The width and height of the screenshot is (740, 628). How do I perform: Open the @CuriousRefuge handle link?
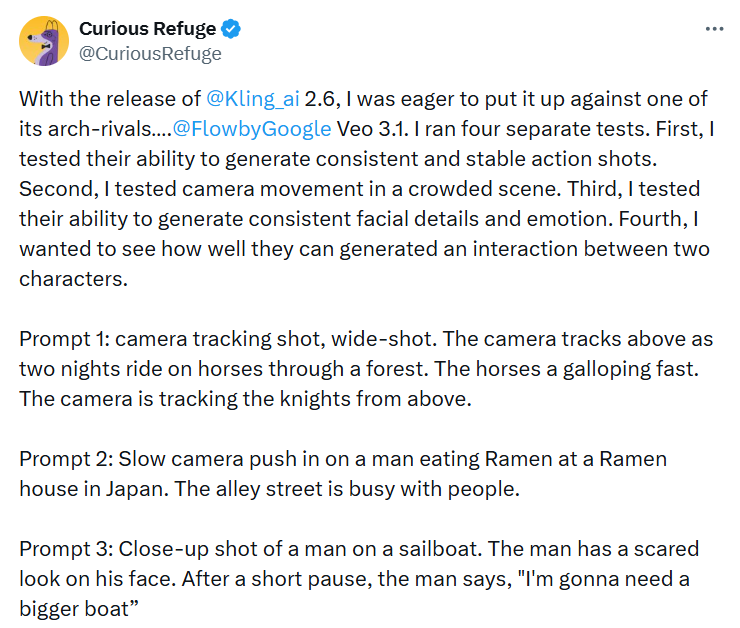[150, 54]
